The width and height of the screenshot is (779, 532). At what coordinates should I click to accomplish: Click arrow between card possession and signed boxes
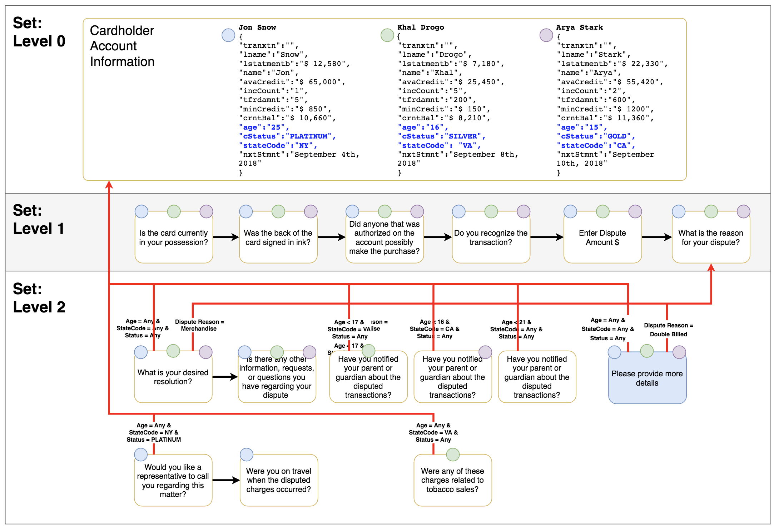(x=225, y=237)
